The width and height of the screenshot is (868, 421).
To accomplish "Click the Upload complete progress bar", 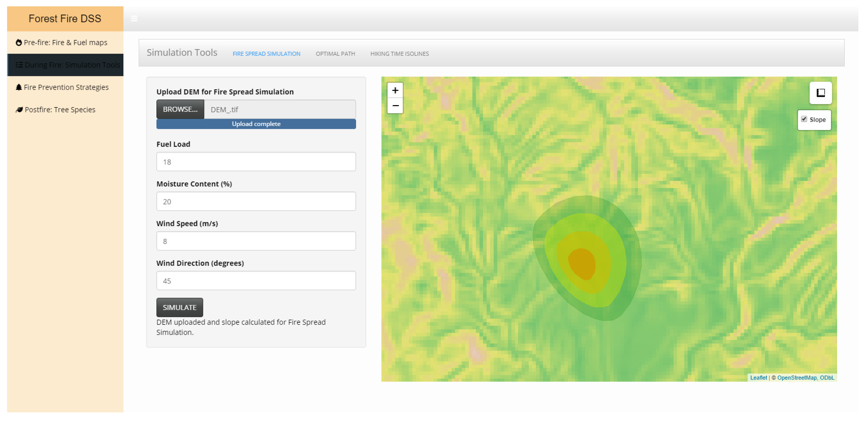I will (x=256, y=124).
